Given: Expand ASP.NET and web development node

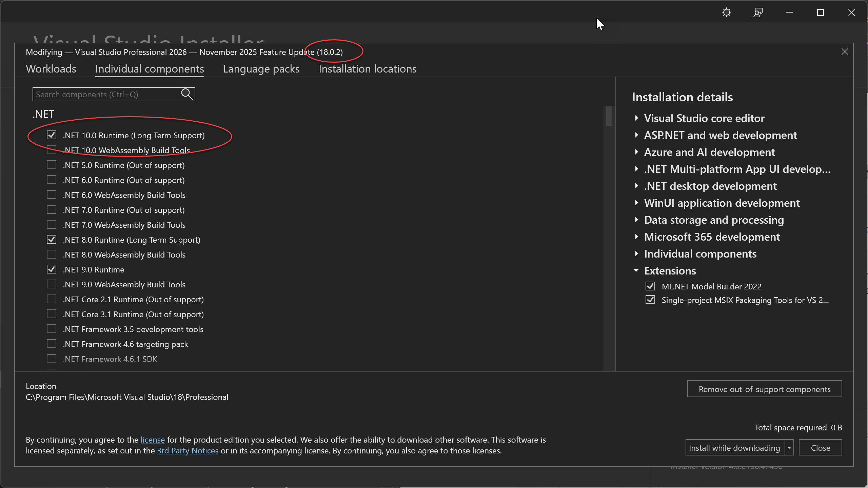Looking at the screenshot, I should tap(636, 135).
